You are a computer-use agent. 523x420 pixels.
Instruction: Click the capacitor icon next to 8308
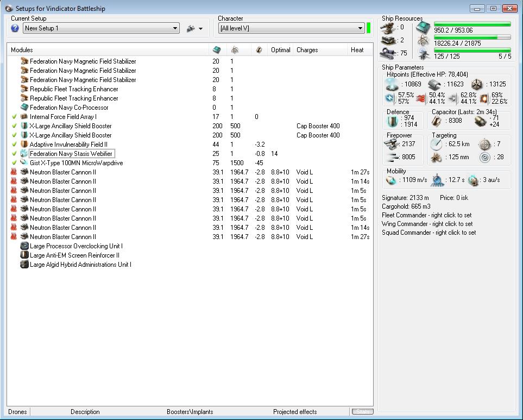click(x=436, y=121)
